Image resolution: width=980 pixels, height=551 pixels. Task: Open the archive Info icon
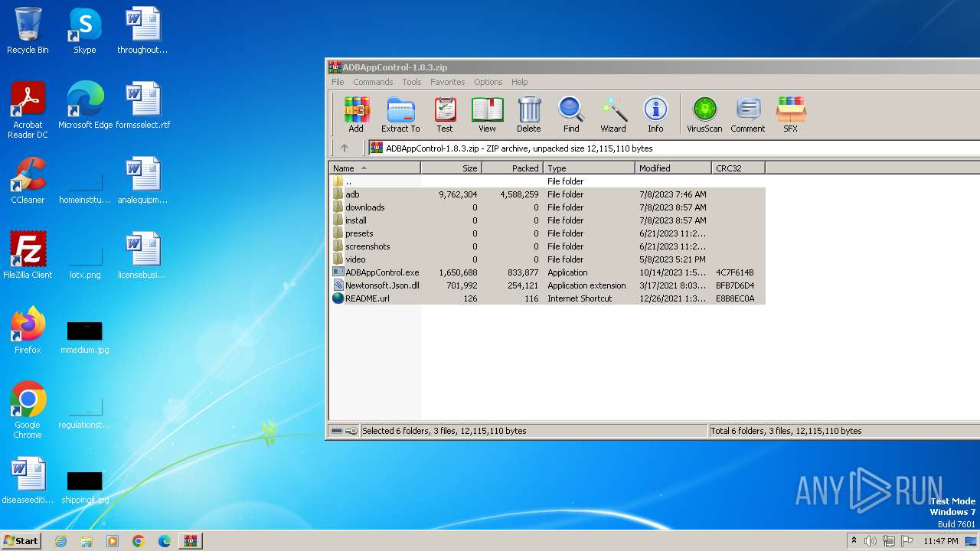coord(655,115)
